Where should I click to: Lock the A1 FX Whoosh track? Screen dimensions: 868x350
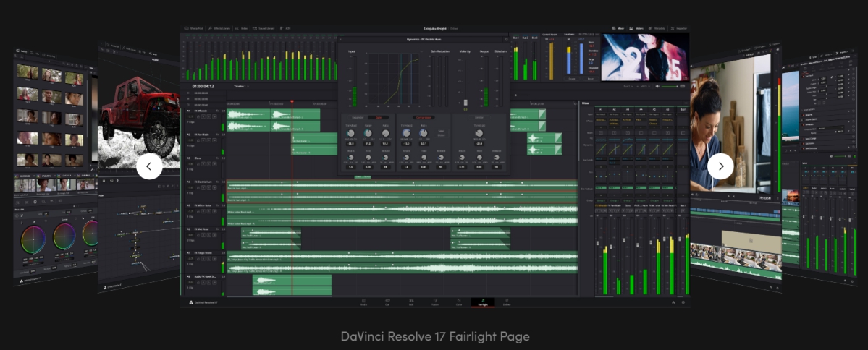[198, 116]
